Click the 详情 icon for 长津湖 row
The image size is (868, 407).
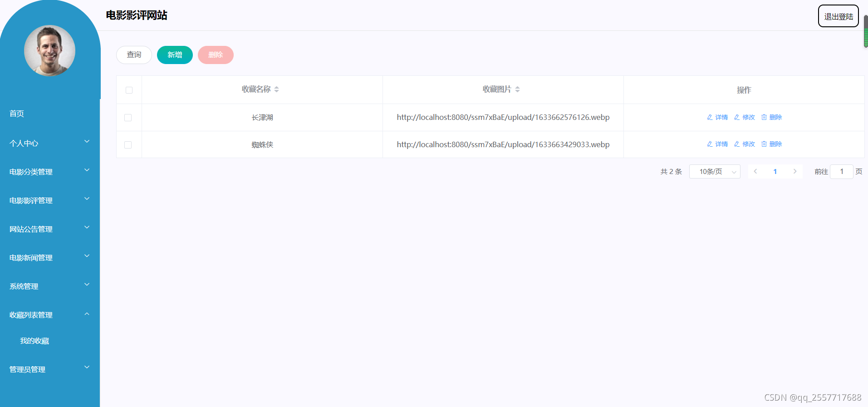pos(710,117)
